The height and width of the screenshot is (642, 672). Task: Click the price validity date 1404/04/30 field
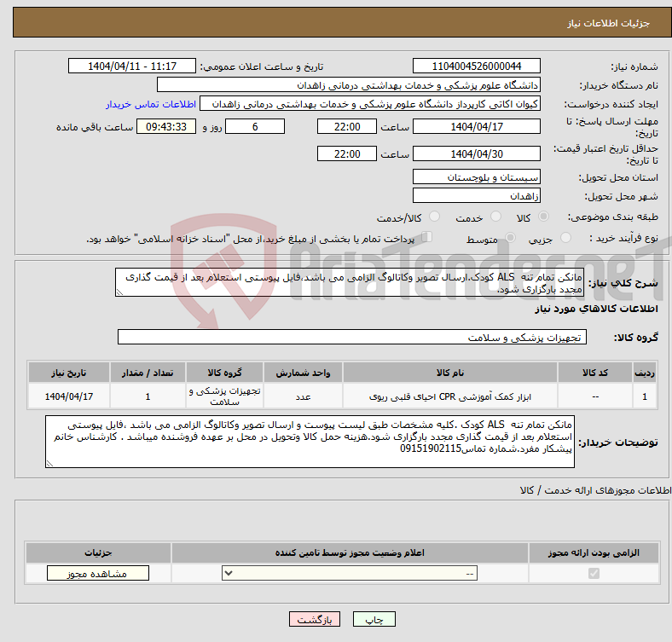476,153
